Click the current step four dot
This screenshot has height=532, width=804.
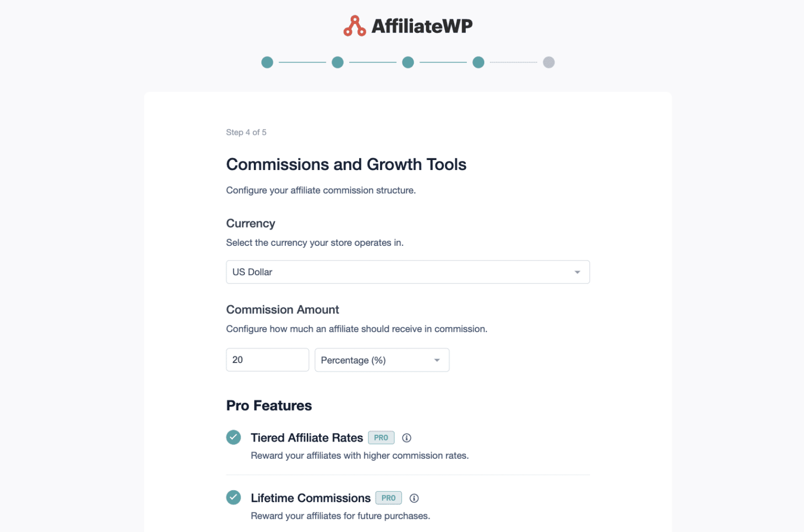[x=478, y=62]
